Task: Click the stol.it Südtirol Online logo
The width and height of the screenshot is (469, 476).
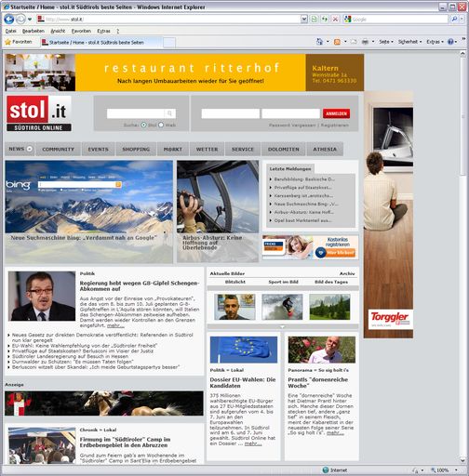Action: point(39,113)
